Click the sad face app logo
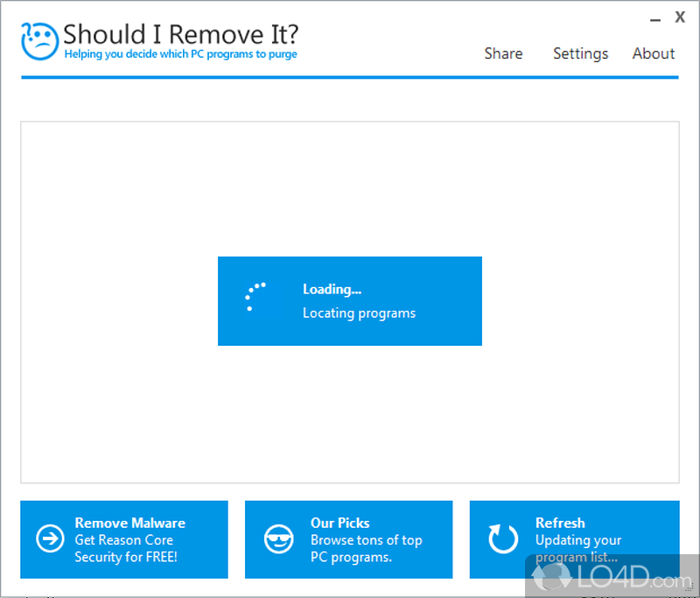Image resolution: width=700 pixels, height=598 pixels. pos(39,41)
